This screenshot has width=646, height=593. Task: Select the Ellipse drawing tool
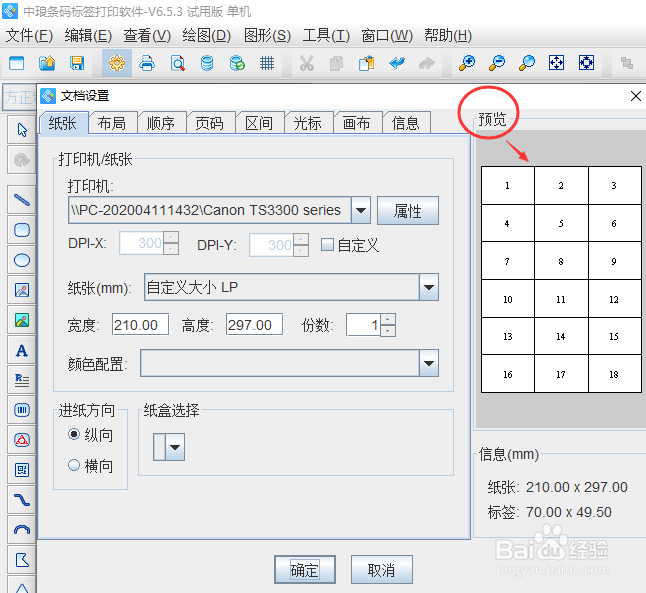[22, 260]
